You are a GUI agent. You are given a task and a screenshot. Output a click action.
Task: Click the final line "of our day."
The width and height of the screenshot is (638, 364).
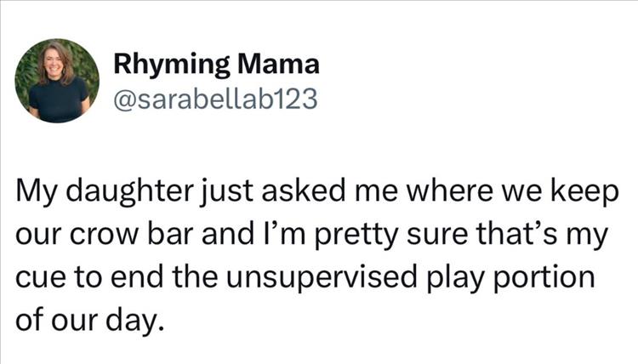point(88,321)
